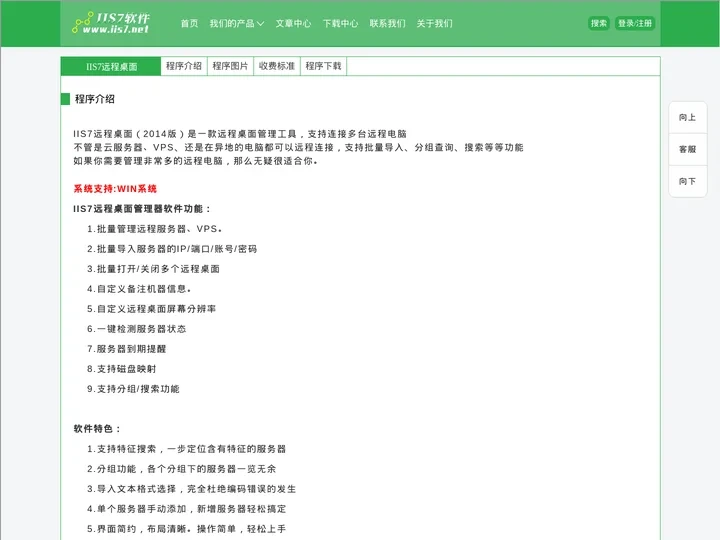Viewport: 720px width, 540px height.
Task: Click feature line 导入文本格式选择
Action: (191, 489)
